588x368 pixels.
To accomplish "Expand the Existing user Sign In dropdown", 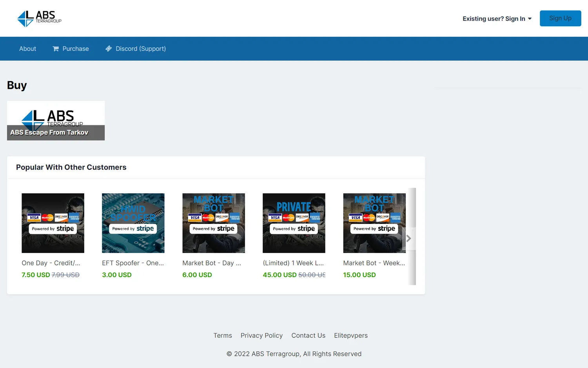I will 497,19.
